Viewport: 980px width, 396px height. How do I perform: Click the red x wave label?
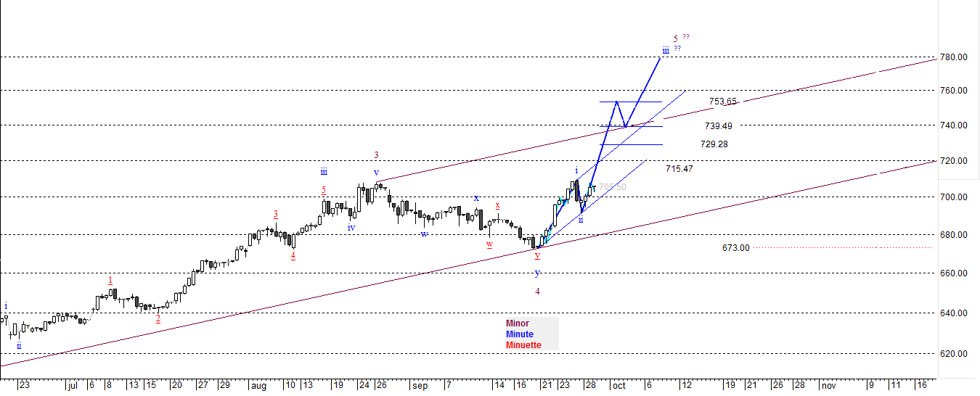(497, 205)
